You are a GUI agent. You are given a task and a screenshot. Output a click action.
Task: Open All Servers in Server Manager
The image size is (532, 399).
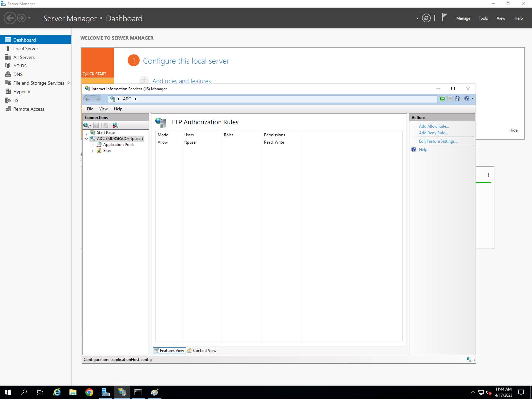point(36,57)
